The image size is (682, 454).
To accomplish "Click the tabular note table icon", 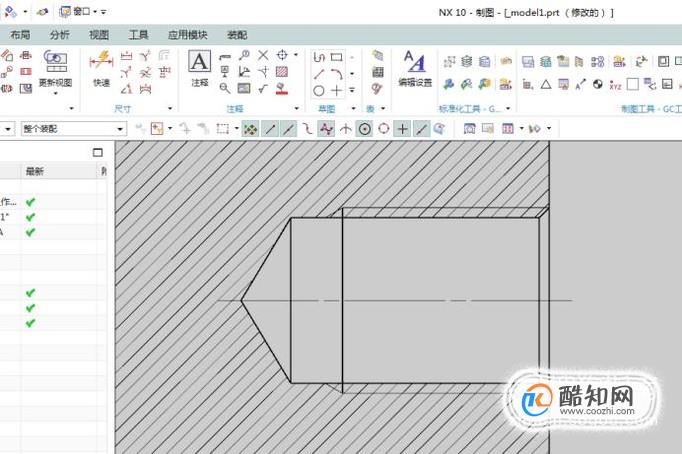I will pos(378,72).
